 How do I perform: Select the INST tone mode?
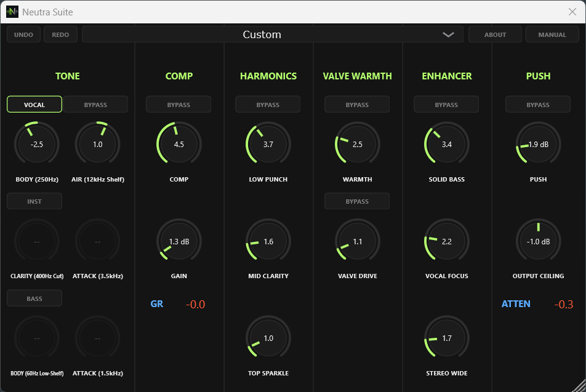[34, 201]
